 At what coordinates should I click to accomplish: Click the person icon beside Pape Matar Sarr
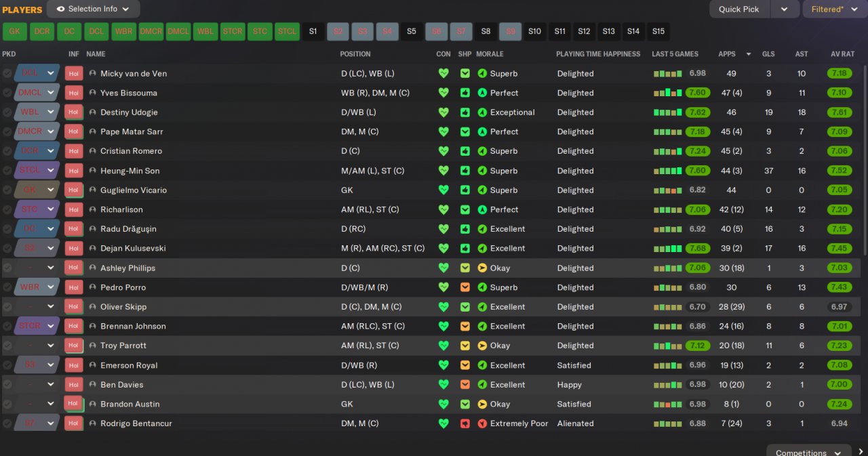coord(92,131)
